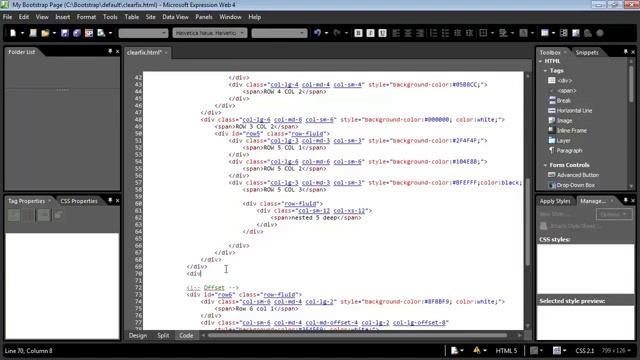Click the Borders toolbar icon
The width and height of the screenshot is (640, 360).
pyautogui.click(x=483, y=33)
